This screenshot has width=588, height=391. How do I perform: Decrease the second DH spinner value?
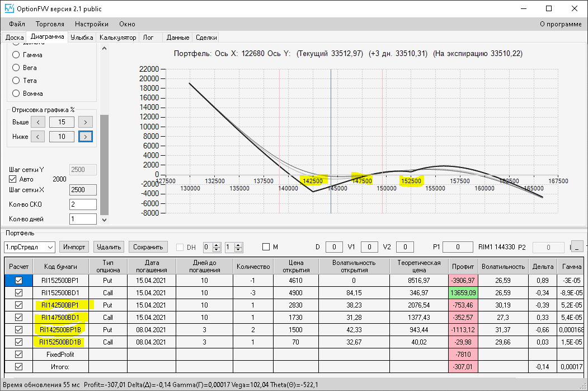238,249
